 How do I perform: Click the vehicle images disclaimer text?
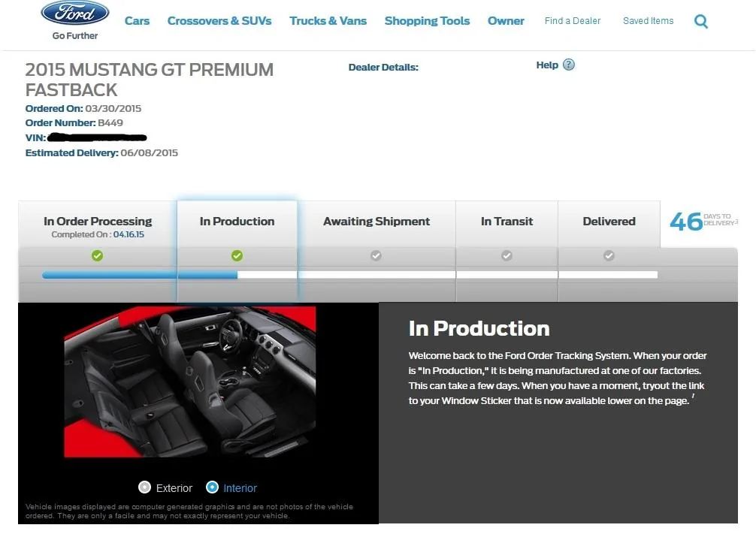point(189,511)
